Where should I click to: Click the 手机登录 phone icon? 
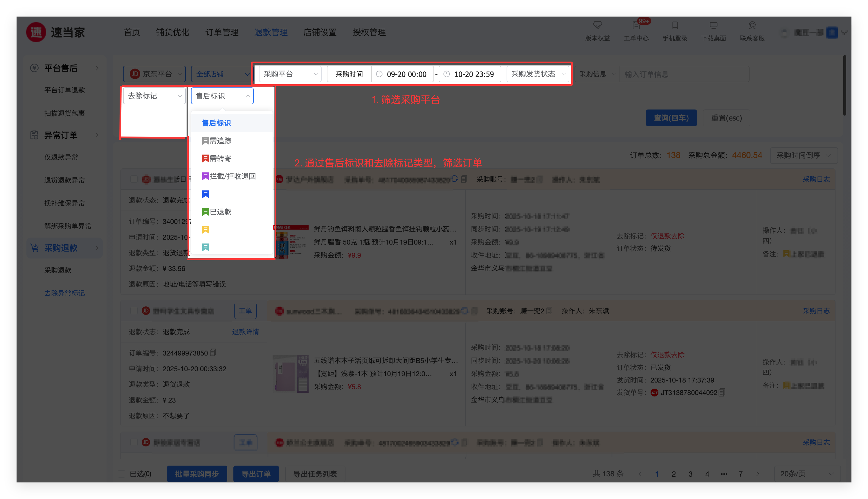click(x=675, y=26)
